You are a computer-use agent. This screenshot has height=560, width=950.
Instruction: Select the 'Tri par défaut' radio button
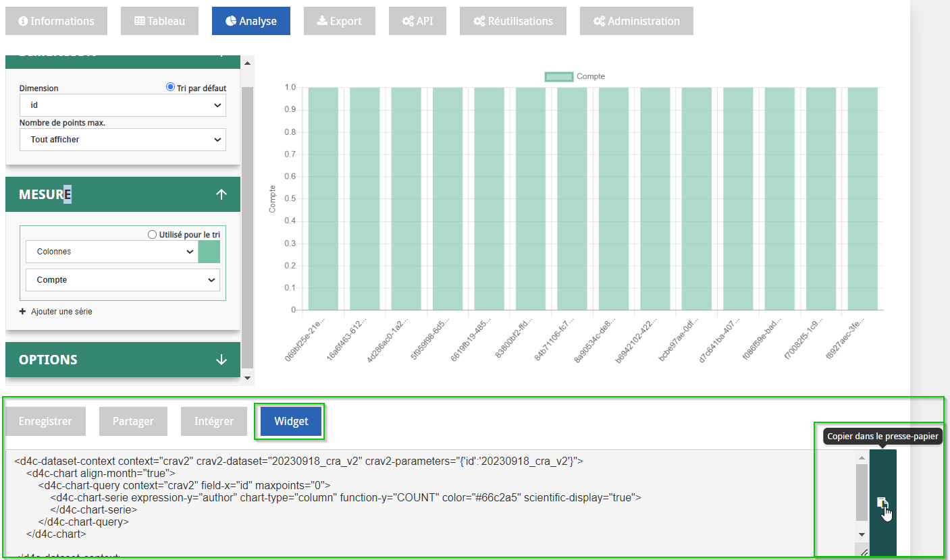pyautogui.click(x=170, y=88)
